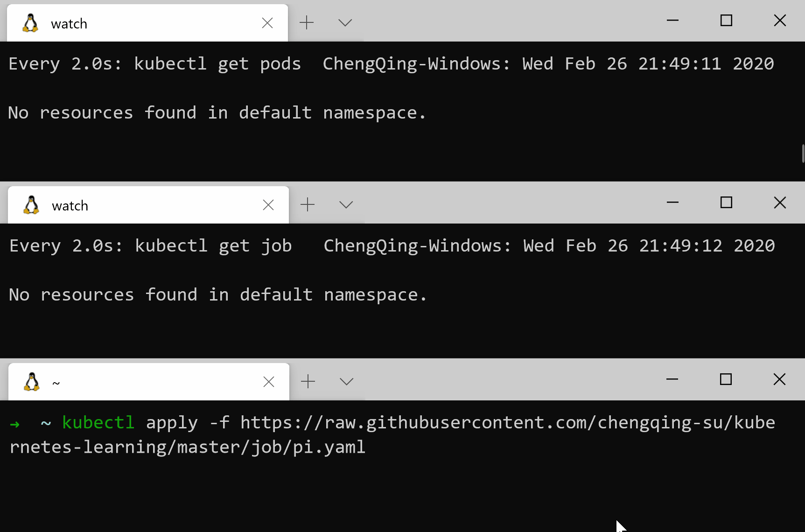Viewport: 805px width, 532px height.
Task: Open the profile dropdown in the bottom shell window
Action: 346,381
